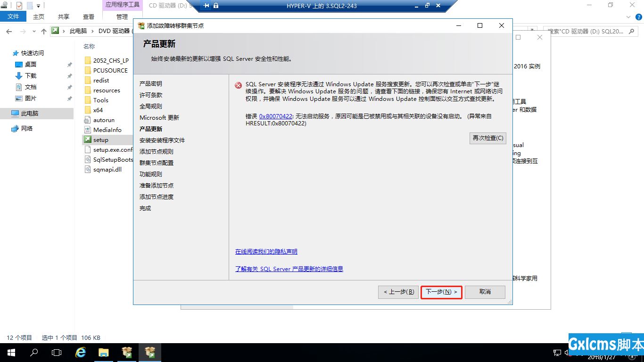Select the Tools folder icon
The height and width of the screenshot is (362, 644).
click(87, 100)
